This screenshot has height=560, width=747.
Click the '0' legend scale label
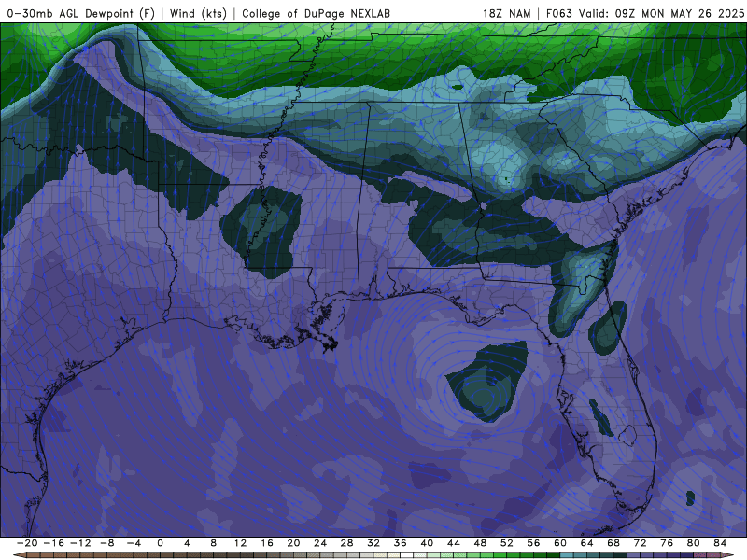tap(160, 543)
